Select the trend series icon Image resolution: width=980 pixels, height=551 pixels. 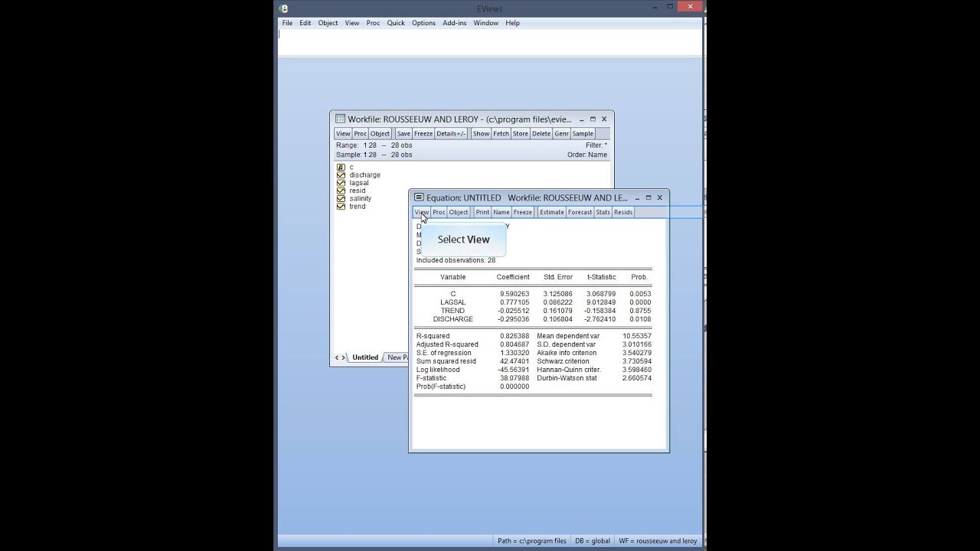pos(341,206)
